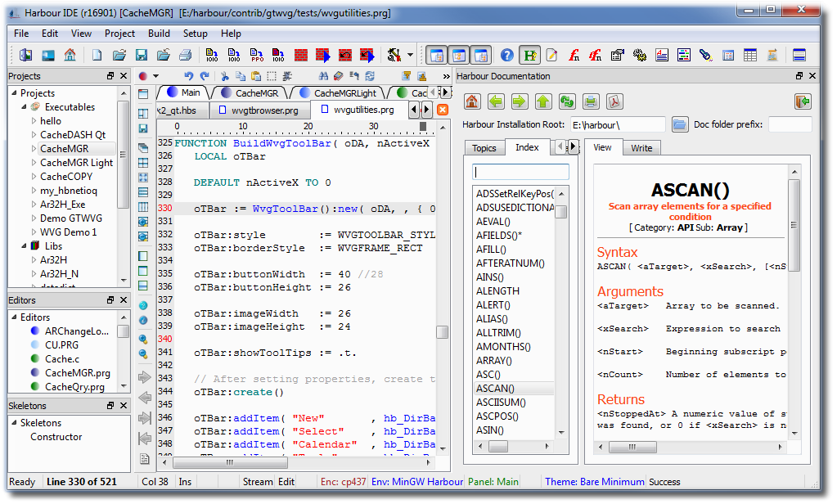Toggle the first docking panel button in toolbar

tap(438, 56)
